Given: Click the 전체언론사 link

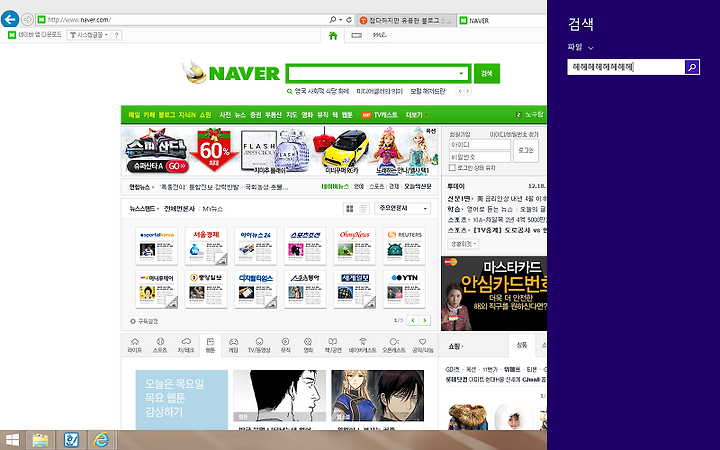Looking at the screenshot, I should coord(180,209).
